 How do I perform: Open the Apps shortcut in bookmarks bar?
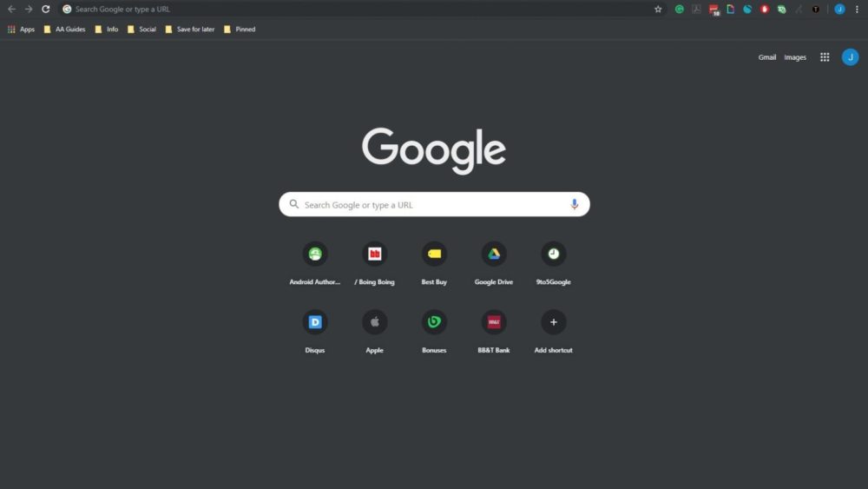21,30
